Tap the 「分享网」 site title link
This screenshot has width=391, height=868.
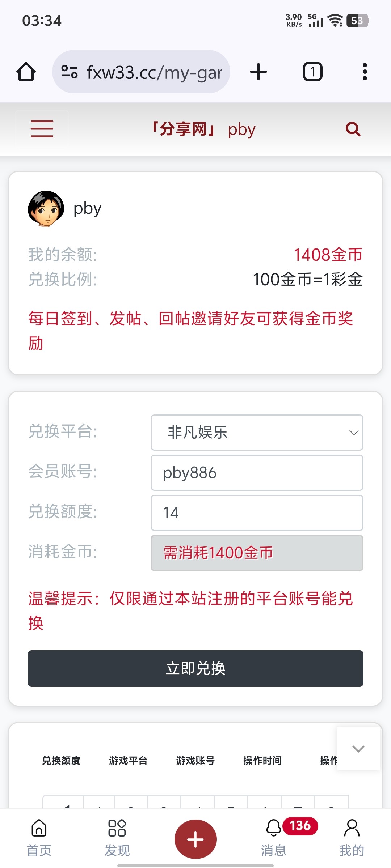(183, 129)
